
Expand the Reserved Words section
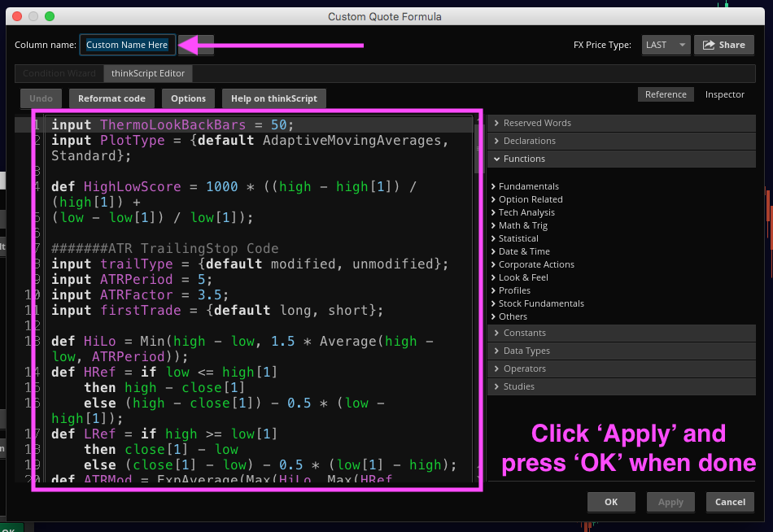click(x=537, y=123)
